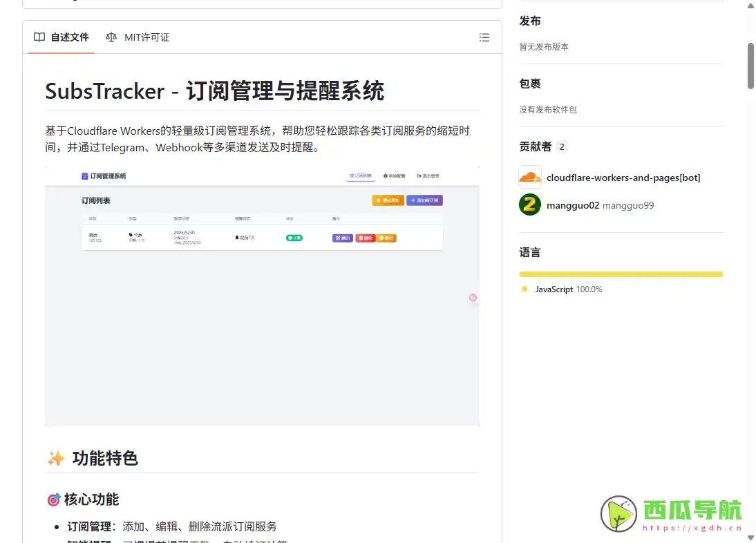Open the cloudflare-workers-and-pages[bot] link
This screenshot has height=543, width=756.
[623, 178]
